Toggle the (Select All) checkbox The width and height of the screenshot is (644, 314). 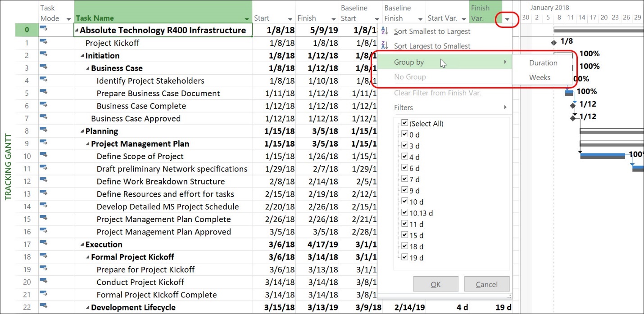point(405,123)
